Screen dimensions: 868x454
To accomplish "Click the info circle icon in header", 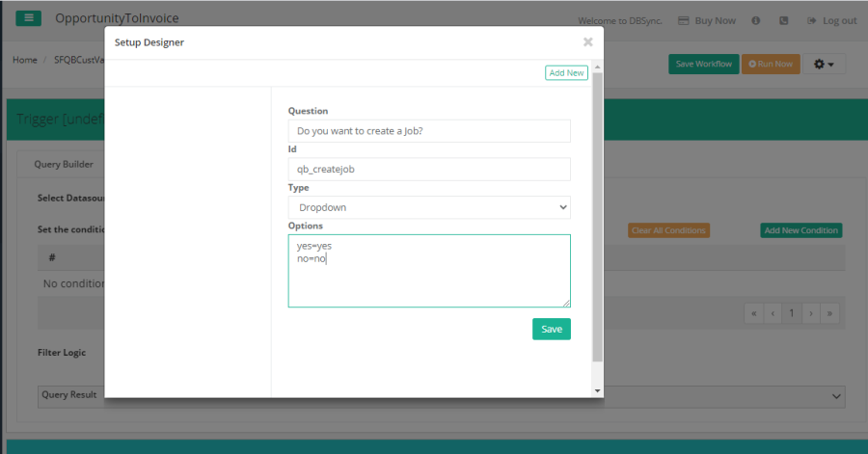I will 756,20.
